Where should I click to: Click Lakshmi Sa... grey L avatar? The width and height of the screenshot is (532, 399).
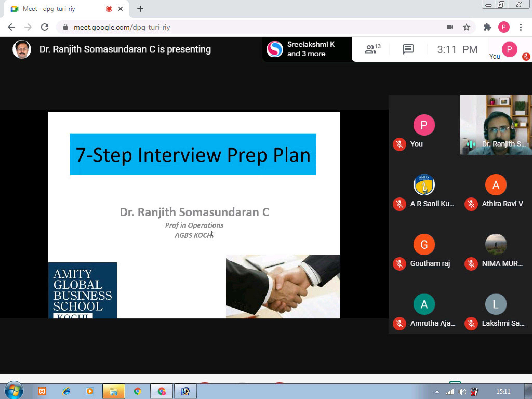496,304
